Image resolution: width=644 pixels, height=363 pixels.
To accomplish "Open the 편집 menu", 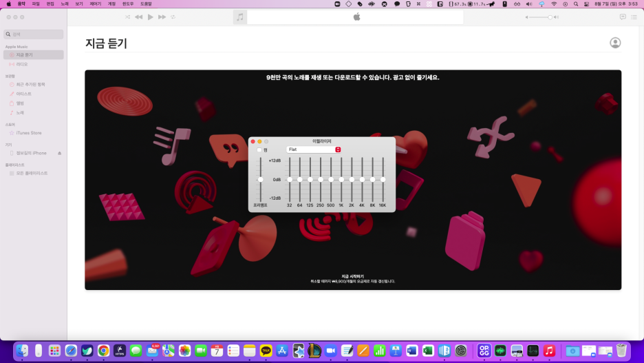I will (x=50, y=3).
